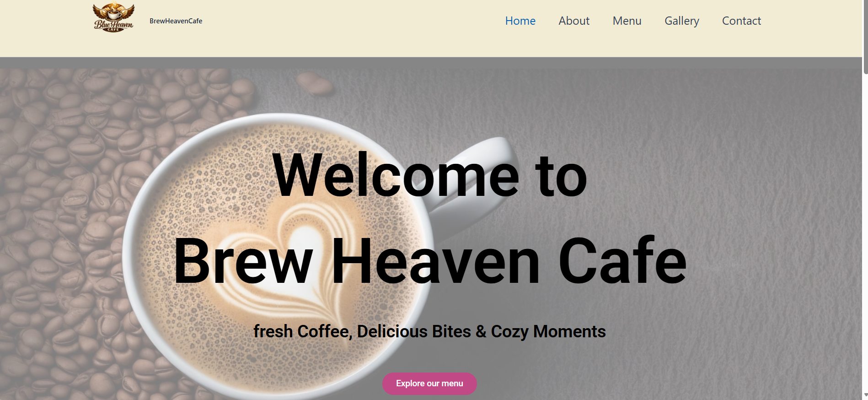Click the dark gray strip under the navbar

click(x=431, y=63)
